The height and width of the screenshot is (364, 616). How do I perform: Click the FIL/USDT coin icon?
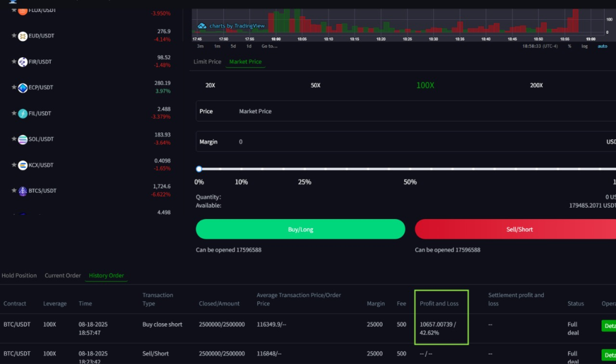coord(23,114)
